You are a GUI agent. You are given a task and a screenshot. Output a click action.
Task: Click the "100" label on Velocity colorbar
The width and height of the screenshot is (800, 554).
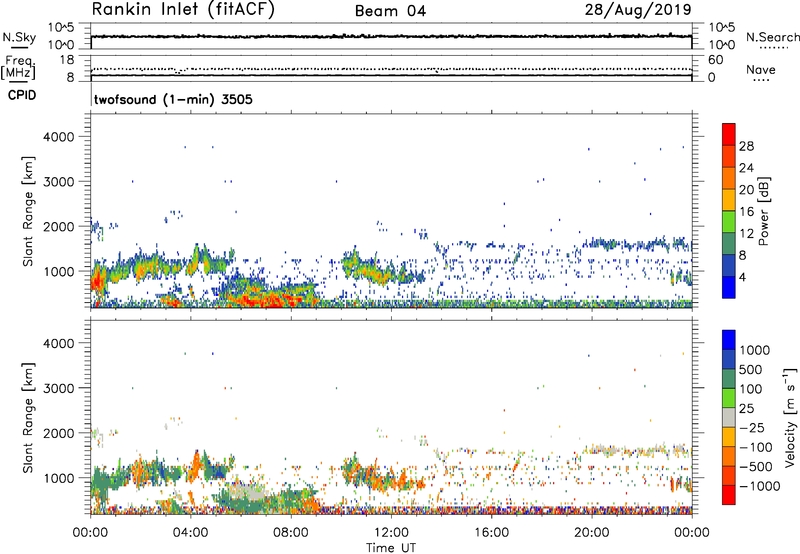pyautogui.click(x=751, y=389)
